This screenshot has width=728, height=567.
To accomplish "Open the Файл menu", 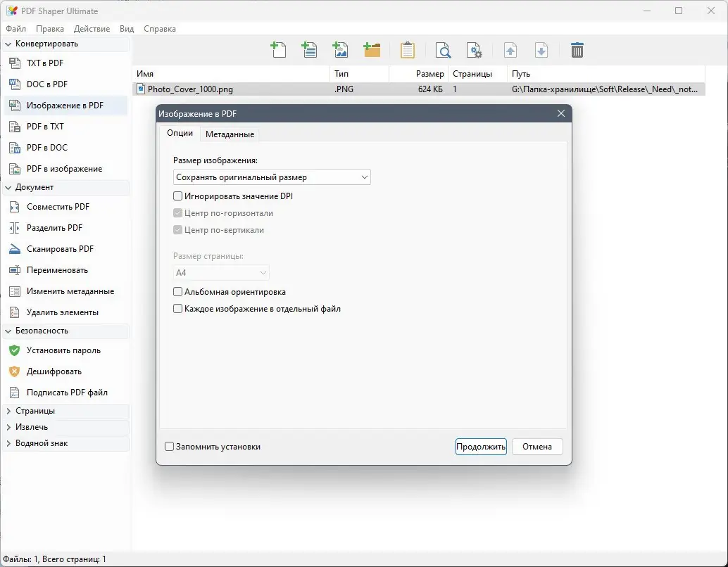I will click(15, 29).
